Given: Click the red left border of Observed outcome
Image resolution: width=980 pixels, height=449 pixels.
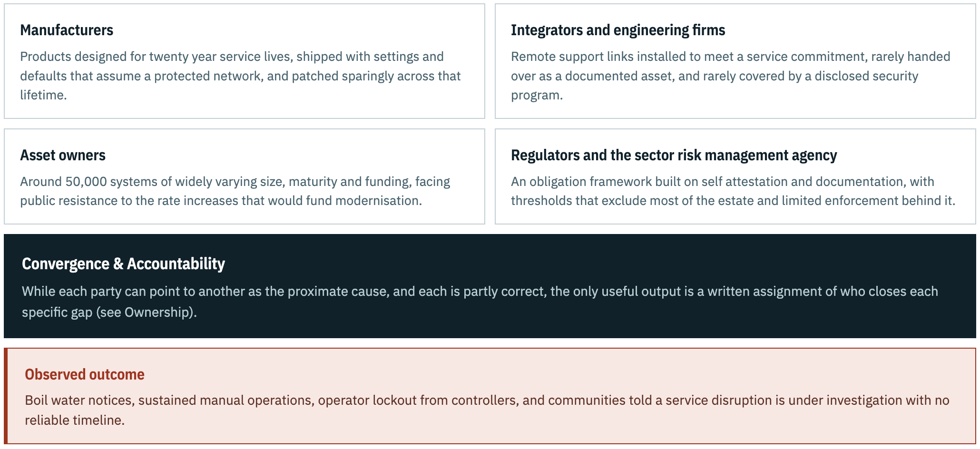Looking at the screenshot, I should [x=6, y=396].
